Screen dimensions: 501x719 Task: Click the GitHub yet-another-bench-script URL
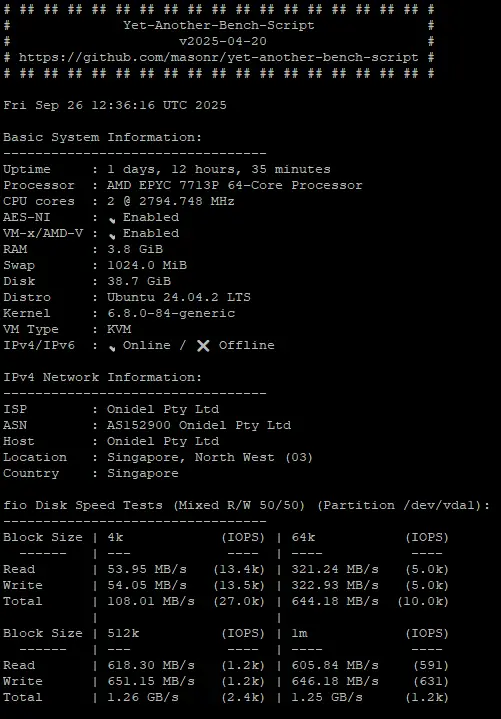pos(219,57)
